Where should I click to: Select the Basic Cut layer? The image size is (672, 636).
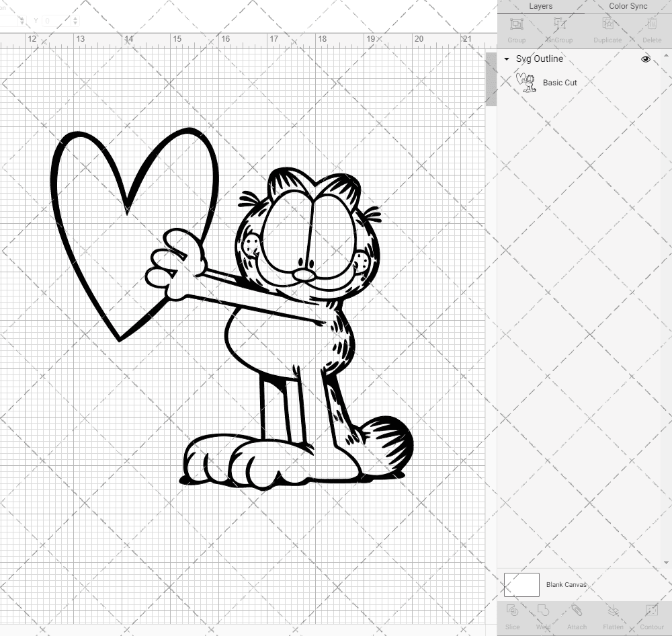coord(560,83)
